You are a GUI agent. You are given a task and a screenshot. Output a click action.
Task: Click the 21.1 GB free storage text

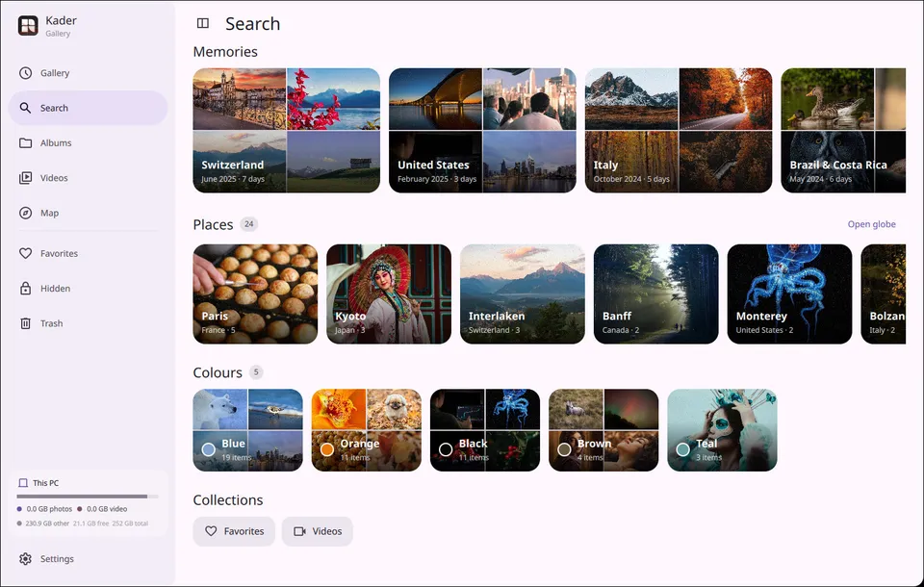91,523
